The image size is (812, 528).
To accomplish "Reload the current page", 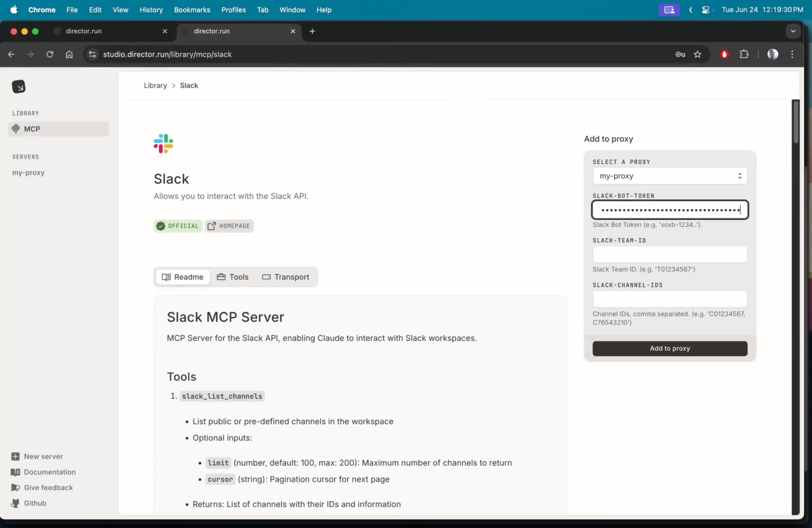I will [50, 54].
